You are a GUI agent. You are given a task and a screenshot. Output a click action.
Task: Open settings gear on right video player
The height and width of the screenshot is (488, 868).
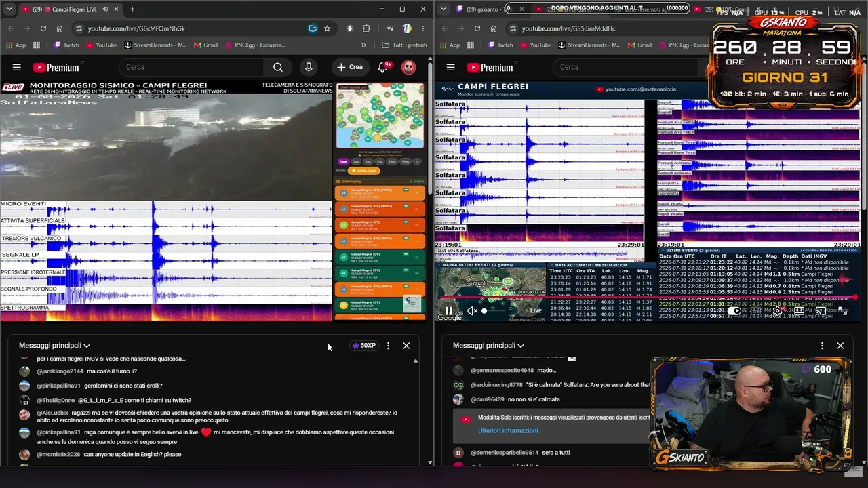click(x=777, y=311)
